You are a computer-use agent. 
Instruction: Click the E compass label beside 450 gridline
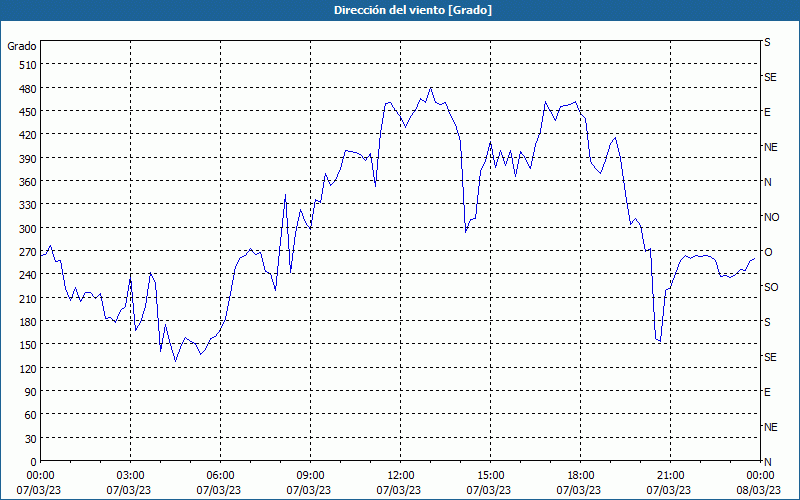click(x=767, y=112)
